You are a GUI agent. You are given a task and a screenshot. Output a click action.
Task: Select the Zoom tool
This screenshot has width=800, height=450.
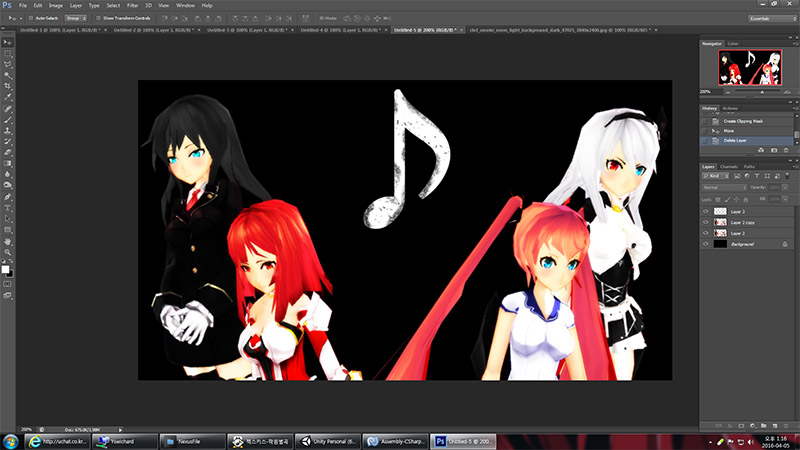(8, 252)
